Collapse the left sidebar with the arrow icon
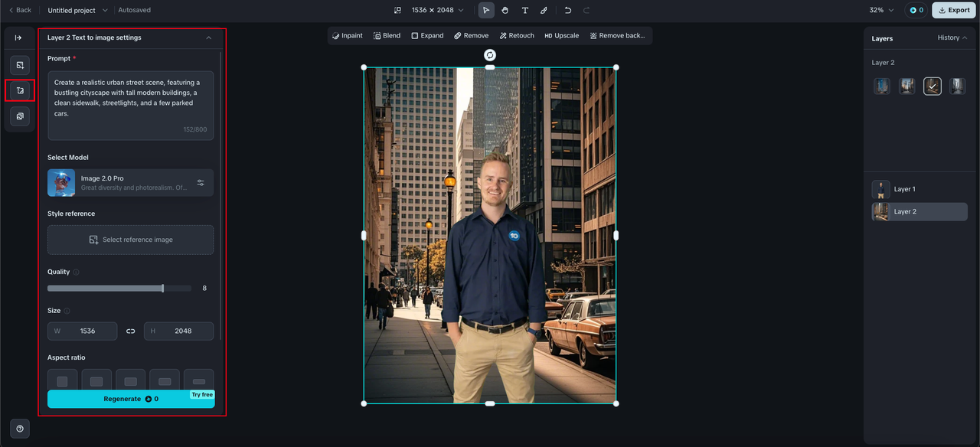This screenshot has width=980, height=447. point(19,38)
